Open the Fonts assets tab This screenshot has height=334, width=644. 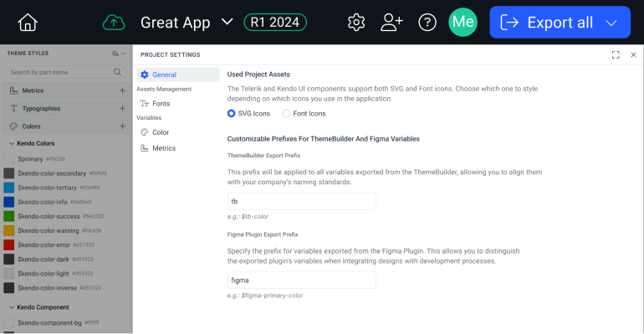[178, 104]
